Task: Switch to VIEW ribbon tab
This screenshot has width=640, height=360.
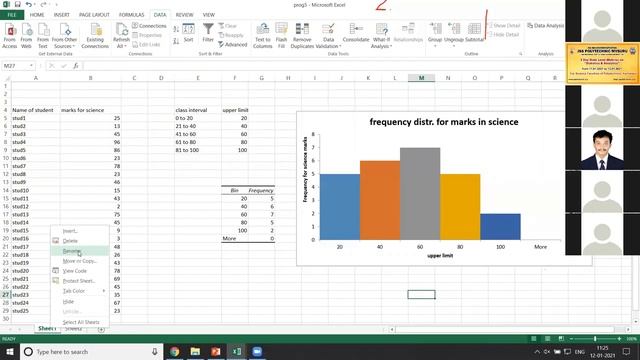Action: tap(209, 15)
